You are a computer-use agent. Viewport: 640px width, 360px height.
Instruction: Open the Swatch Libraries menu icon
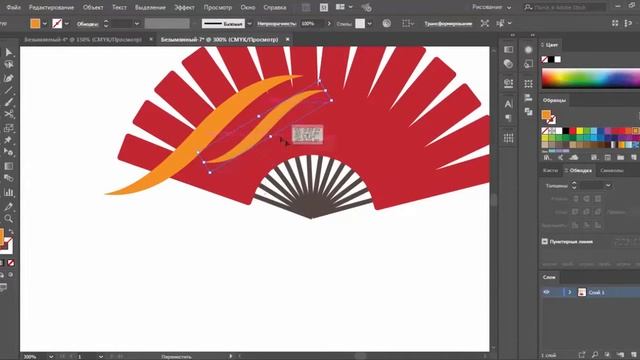547,158
